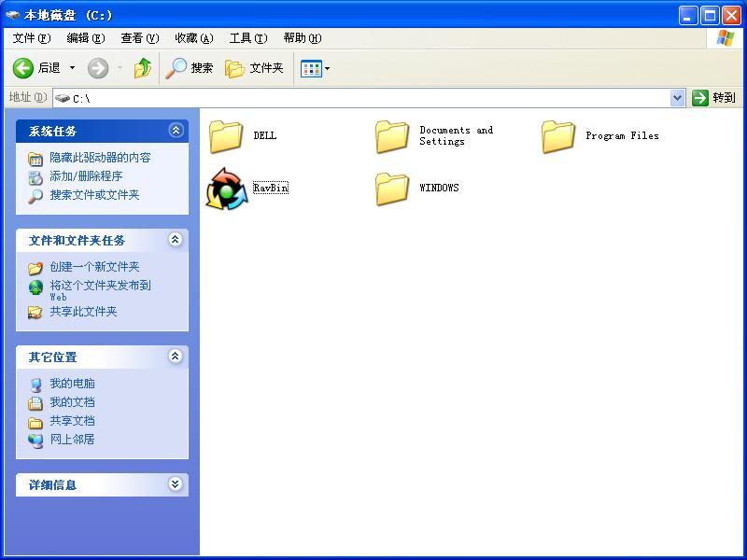Image resolution: width=747 pixels, height=560 pixels.
Task: Open the 查看(V) menu
Action: click(x=139, y=38)
